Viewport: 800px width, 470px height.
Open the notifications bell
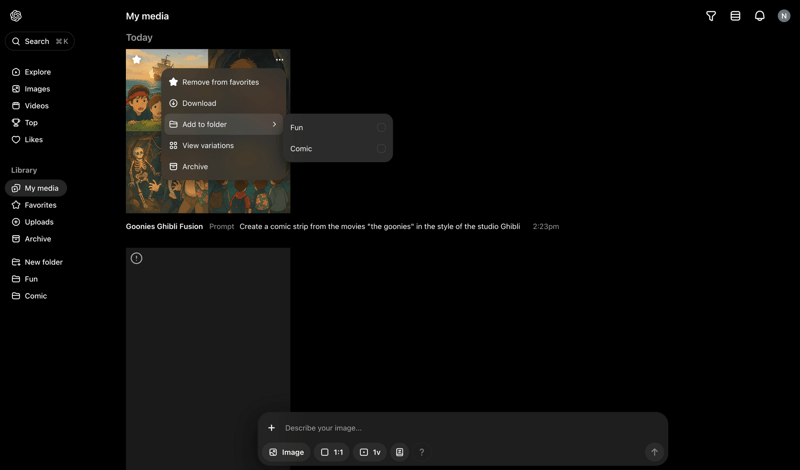(760, 16)
